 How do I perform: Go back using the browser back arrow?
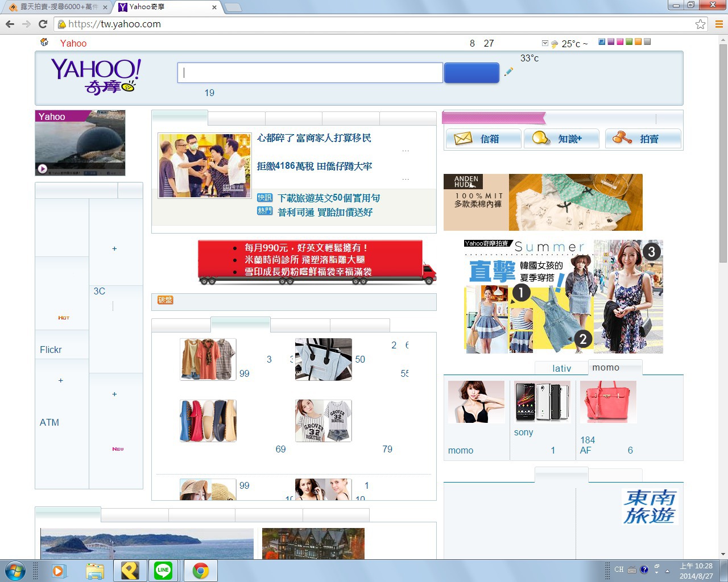click(x=10, y=24)
